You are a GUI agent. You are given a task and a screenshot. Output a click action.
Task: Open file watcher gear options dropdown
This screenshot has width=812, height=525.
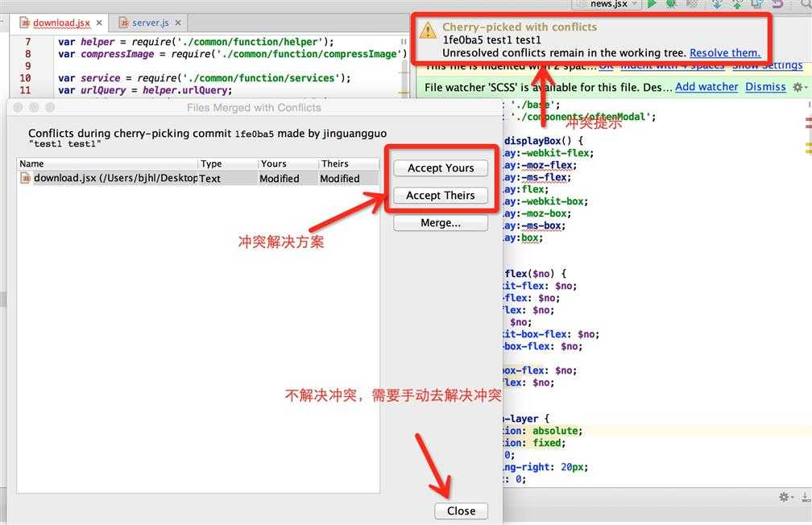tap(800, 87)
